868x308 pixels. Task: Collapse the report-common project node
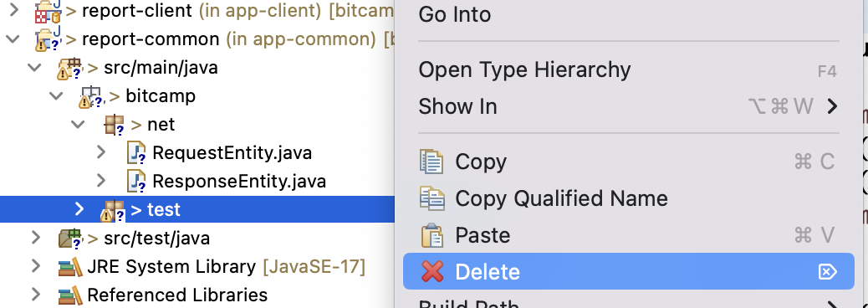(x=13, y=39)
